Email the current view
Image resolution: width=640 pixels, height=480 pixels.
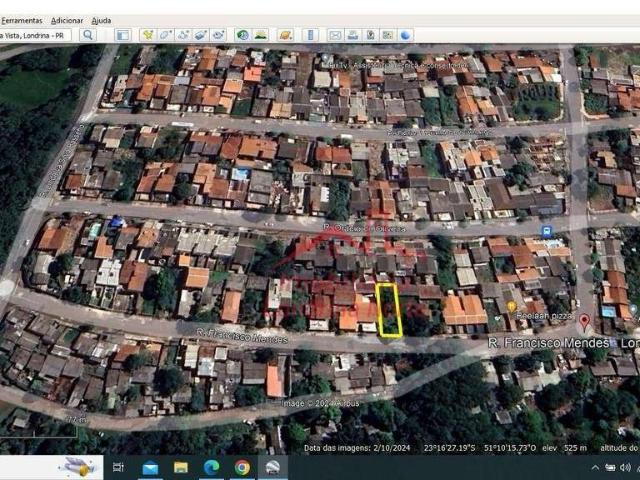pos(335,35)
